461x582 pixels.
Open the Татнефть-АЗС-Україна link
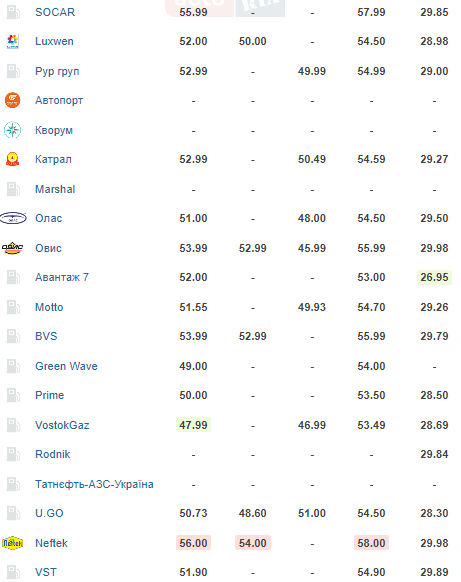[94, 484]
